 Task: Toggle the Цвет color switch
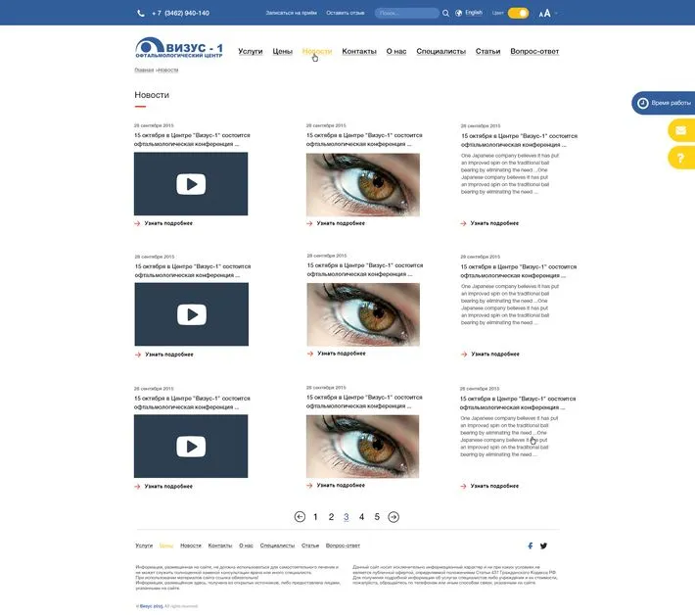tap(518, 13)
